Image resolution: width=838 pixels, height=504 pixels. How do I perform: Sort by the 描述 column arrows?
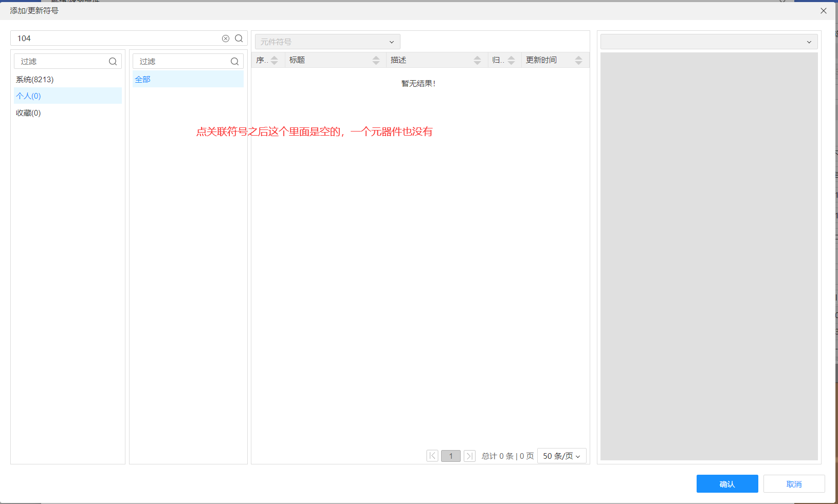477,60
